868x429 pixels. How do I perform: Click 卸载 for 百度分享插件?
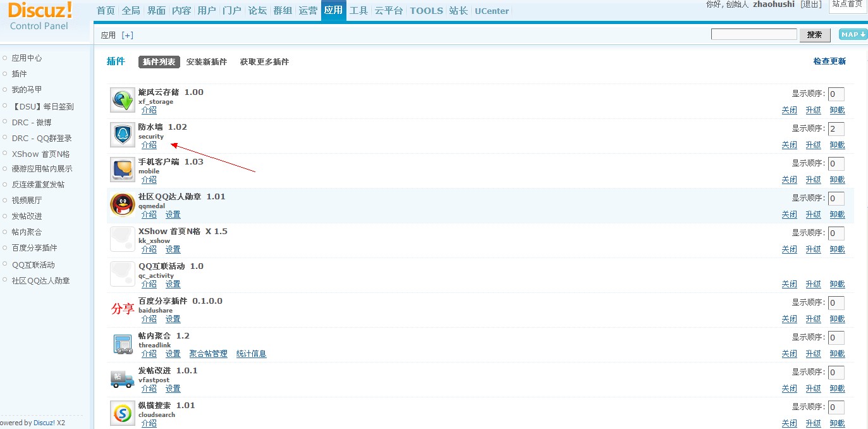point(838,319)
